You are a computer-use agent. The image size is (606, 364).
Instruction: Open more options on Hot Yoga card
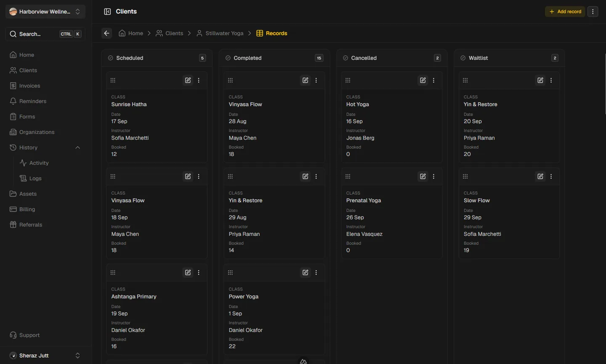(x=433, y=80)
